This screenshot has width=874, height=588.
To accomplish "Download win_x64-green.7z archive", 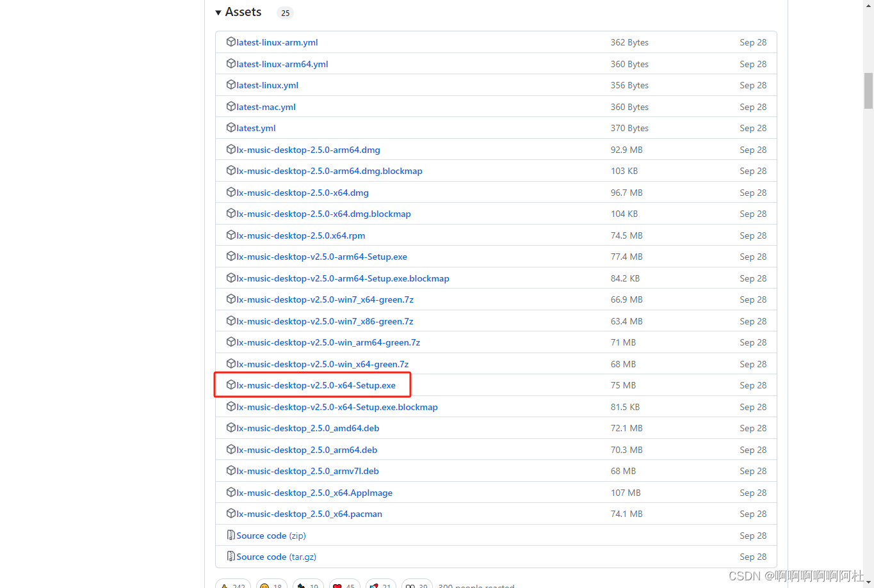I will [323, 364].
